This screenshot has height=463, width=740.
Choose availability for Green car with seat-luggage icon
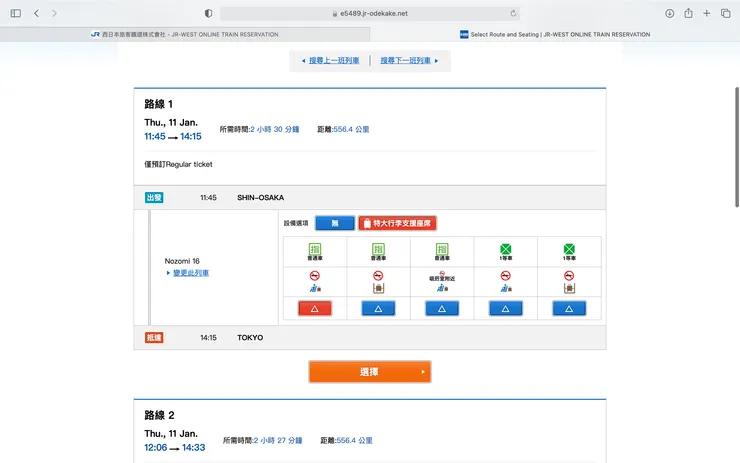point(505,309)
